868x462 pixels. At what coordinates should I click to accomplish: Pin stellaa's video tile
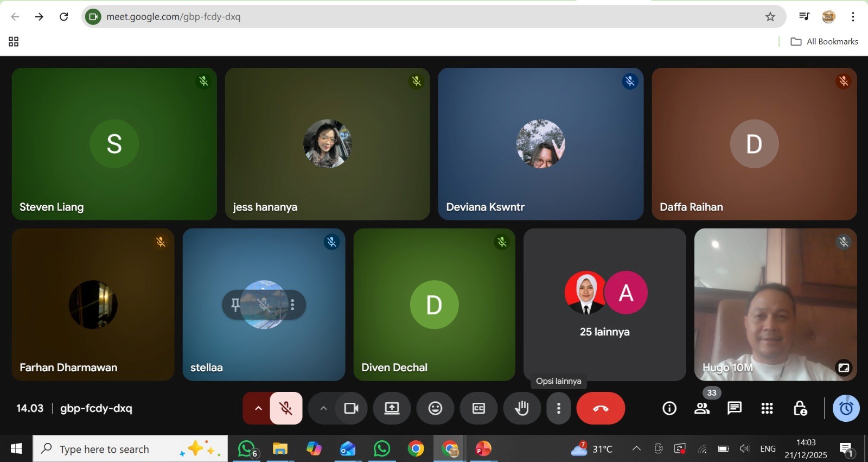point(235,305)
